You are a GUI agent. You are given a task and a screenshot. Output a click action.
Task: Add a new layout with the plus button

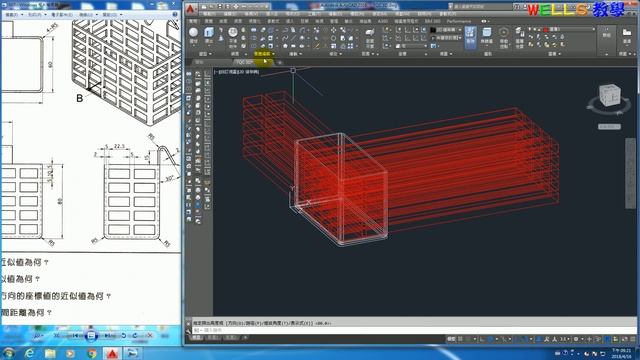(x=245, y=338)
